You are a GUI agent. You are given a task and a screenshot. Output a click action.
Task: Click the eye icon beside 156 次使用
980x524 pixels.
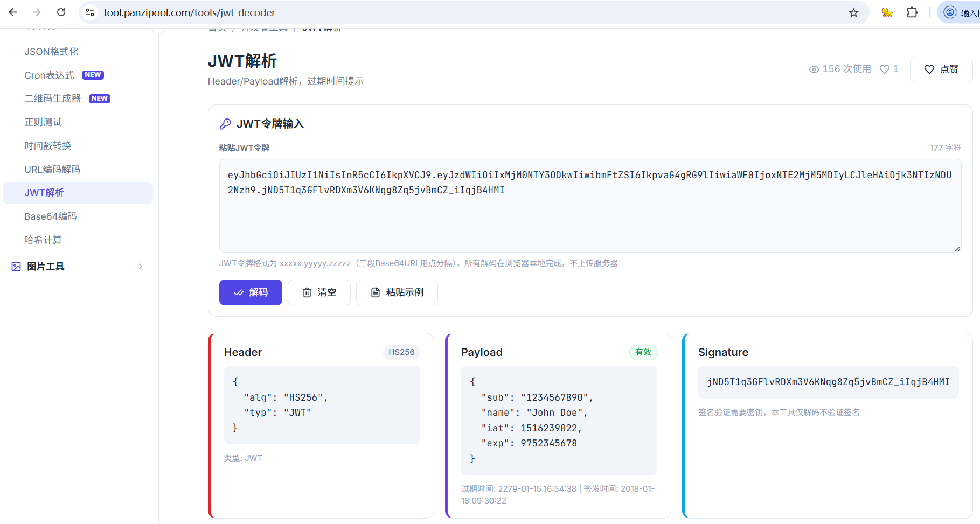[x=814, y=69]
